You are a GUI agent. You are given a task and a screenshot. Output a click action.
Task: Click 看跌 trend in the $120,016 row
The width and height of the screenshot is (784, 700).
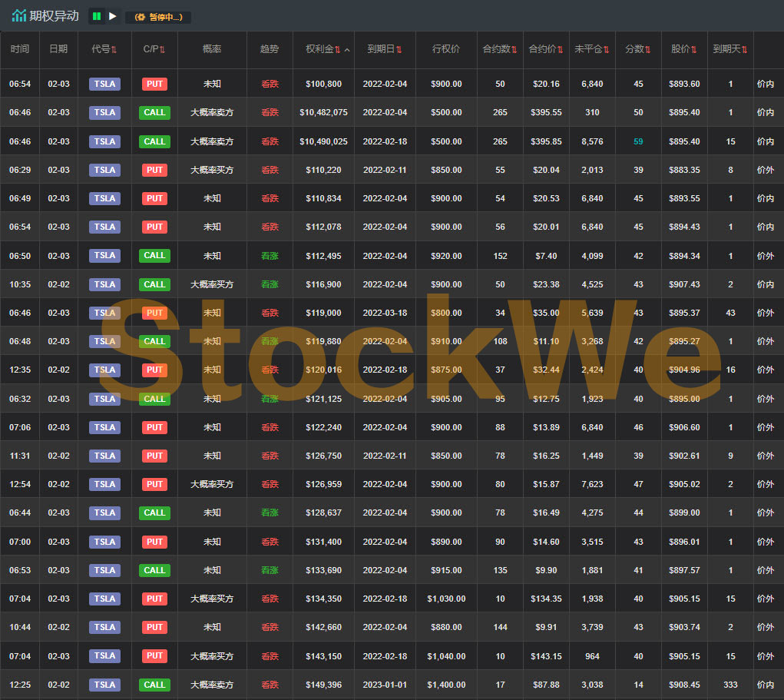(270, 370)
